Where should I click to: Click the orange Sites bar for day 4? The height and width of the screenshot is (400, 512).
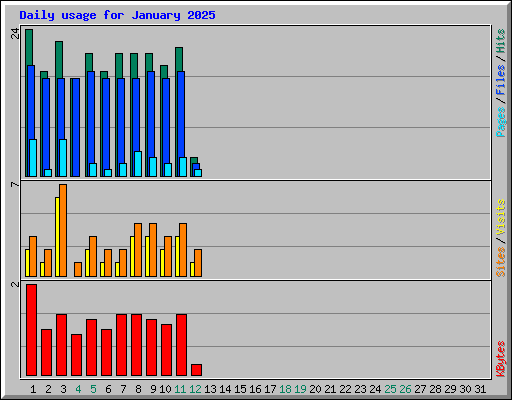point(78,269)
